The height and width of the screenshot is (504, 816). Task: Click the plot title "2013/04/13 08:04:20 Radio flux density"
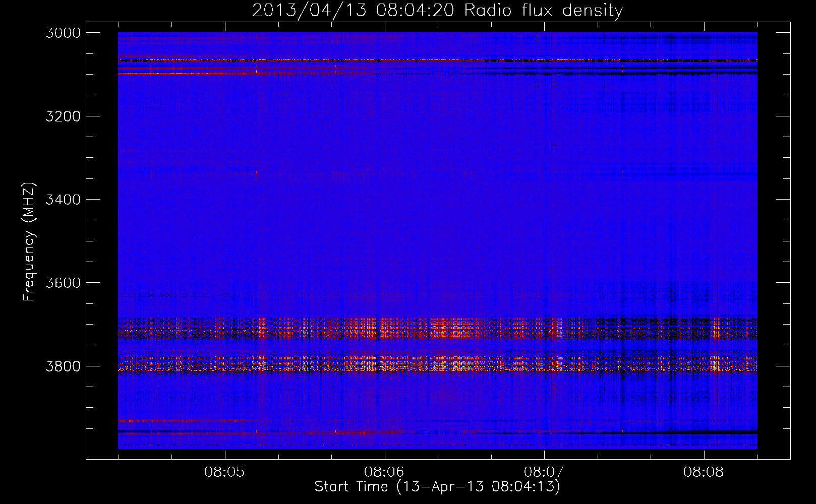click(x=437, y=10)
